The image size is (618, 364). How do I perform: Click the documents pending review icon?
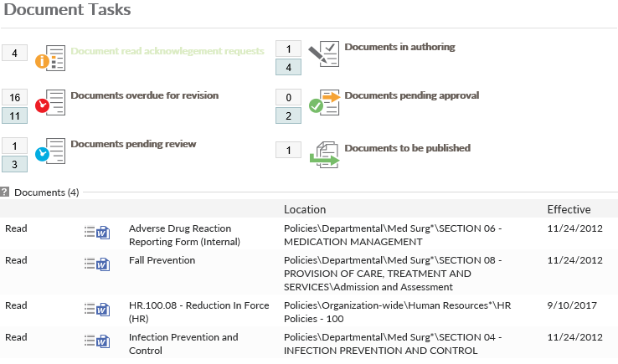53,151
